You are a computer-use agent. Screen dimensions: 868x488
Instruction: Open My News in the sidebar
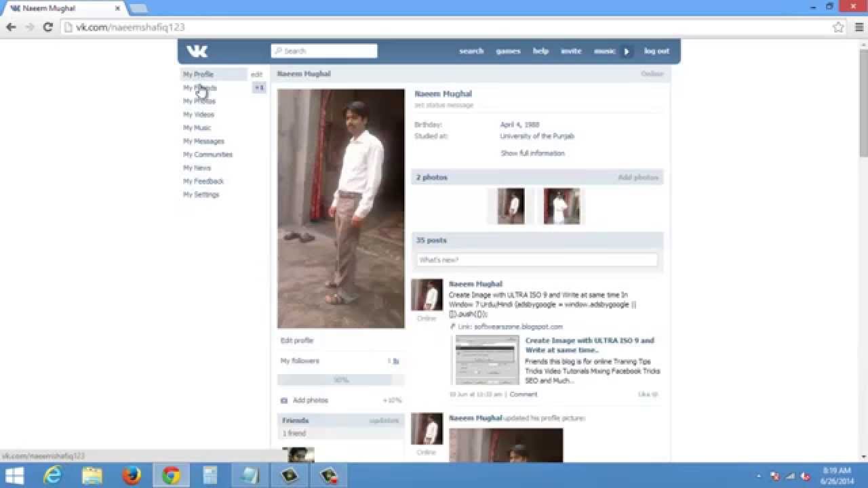[197, 167]
